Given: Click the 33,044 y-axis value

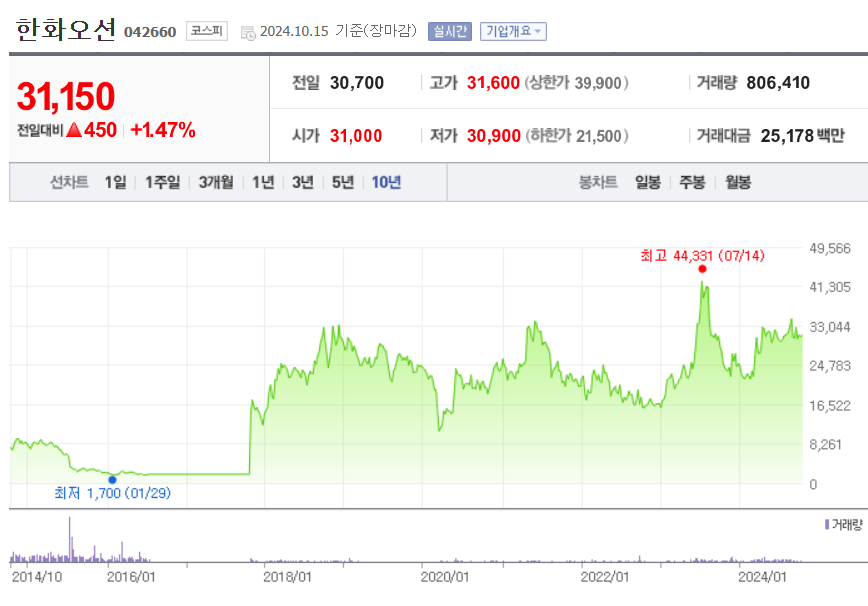Looking at the screenshot, I should click(830, 327).
